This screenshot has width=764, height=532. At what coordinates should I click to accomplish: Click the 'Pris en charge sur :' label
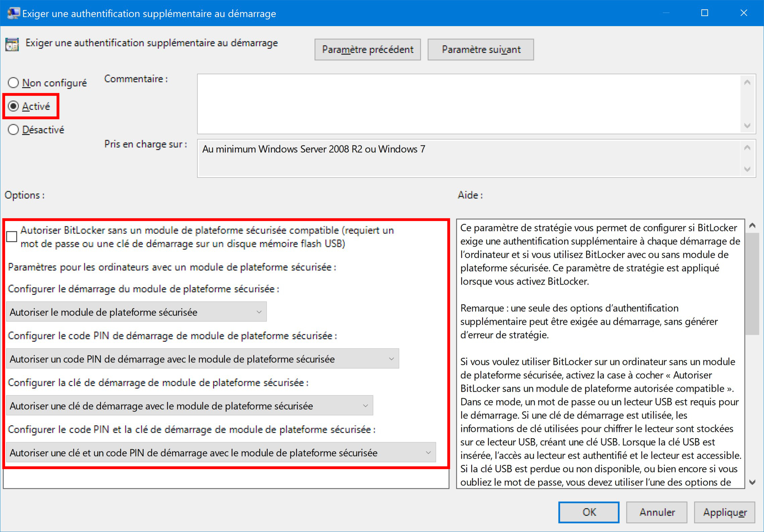[x=146, y=144]
